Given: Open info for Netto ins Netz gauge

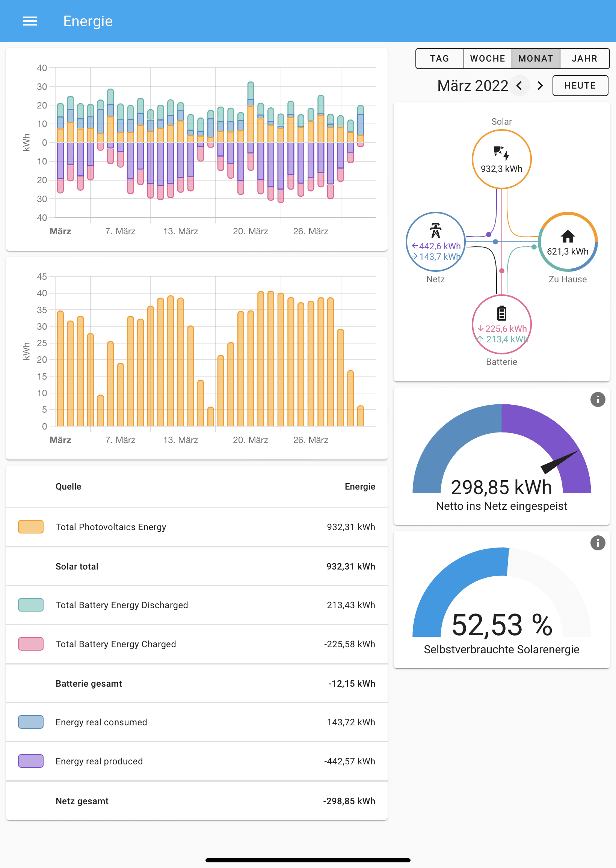Looking at the screenshot, I should click(x=598, y=399).
